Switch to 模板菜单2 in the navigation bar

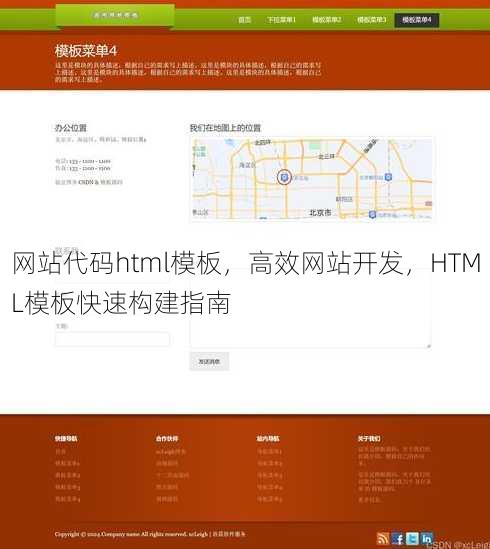tap(326, 20)
